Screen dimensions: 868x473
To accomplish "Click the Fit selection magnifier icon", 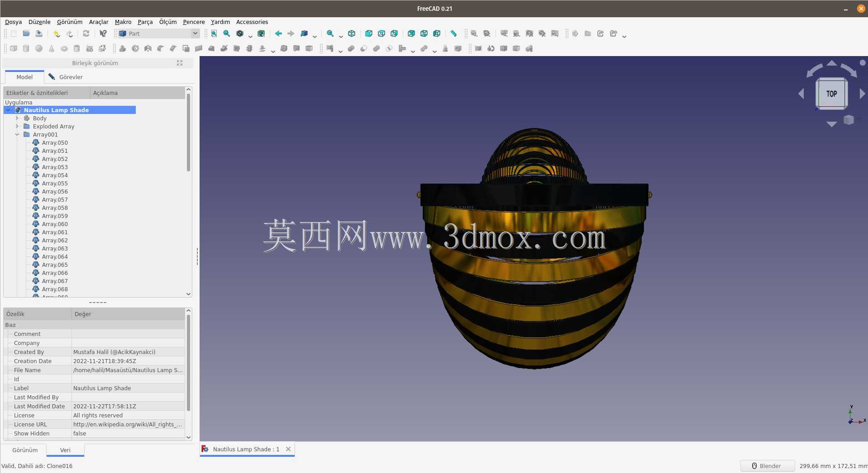I will coord(227,33).
